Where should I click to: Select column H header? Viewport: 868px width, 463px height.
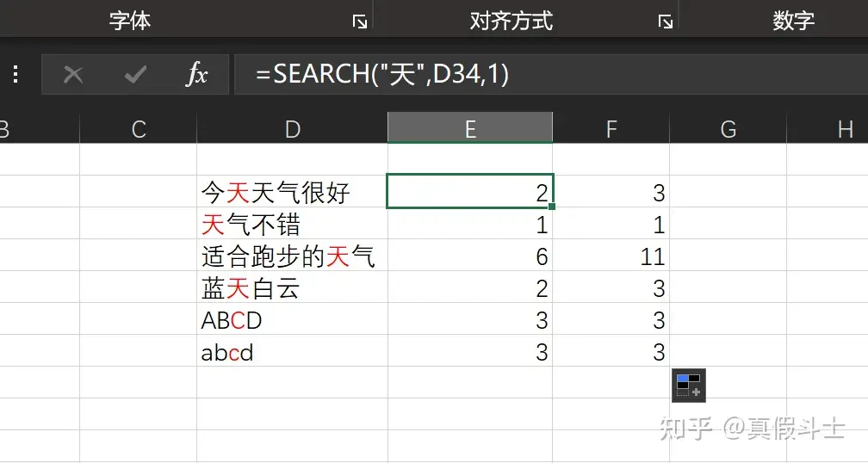[844, 129]
